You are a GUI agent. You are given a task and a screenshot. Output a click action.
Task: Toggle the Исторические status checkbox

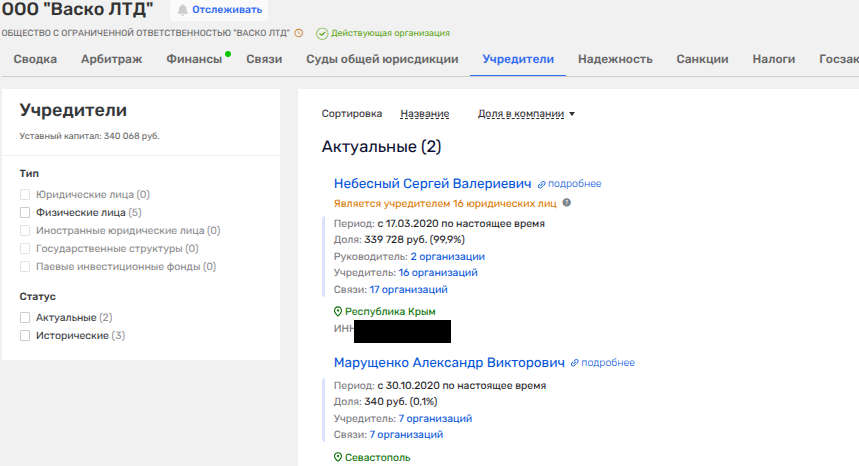coord(25,335)
